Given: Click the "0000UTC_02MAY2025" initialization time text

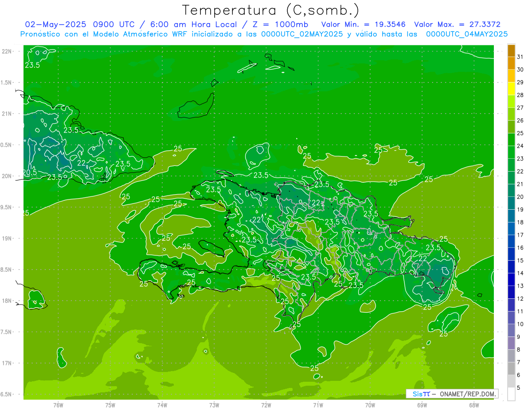Looking at the screenshot, I should 302,34.
